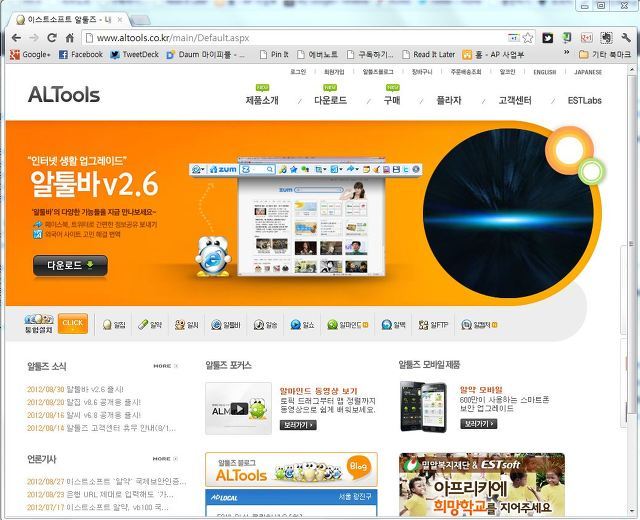Click the 로그인 link
Image resolution: width=640 pixels, height=520 pixels.
click(298, 72)
